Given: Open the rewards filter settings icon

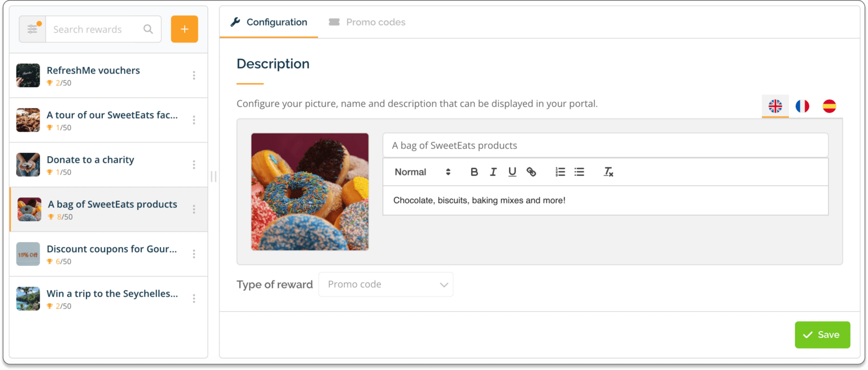Looking at the screenshot, I should tap(32, 29).
